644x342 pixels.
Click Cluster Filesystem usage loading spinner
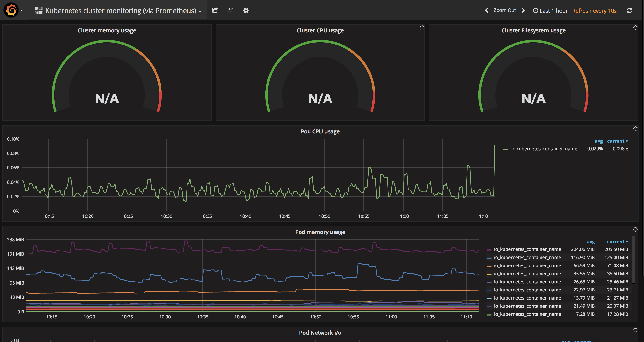pyautogui.click(x=635, y=28)
